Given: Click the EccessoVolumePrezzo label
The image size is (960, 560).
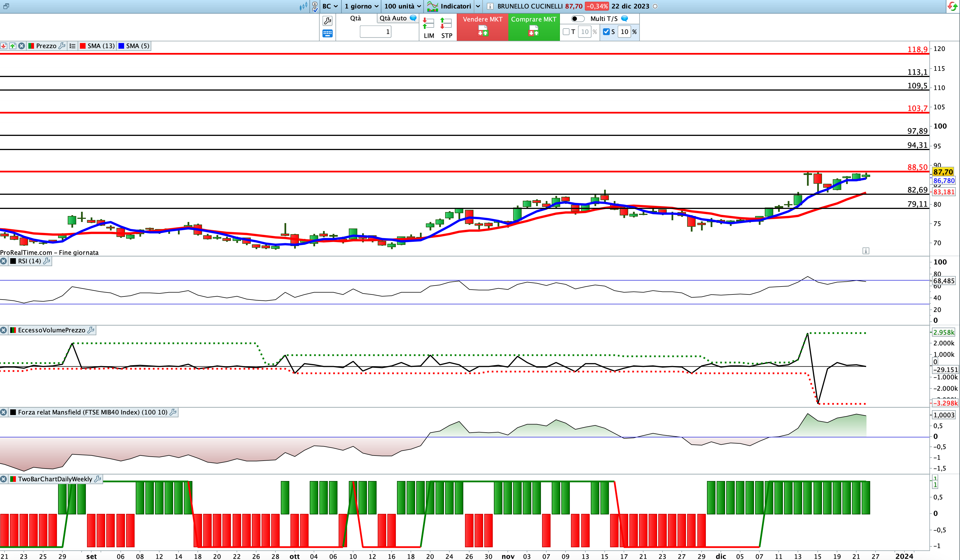Looking at the screenshot, I should [x=52, y=330].
